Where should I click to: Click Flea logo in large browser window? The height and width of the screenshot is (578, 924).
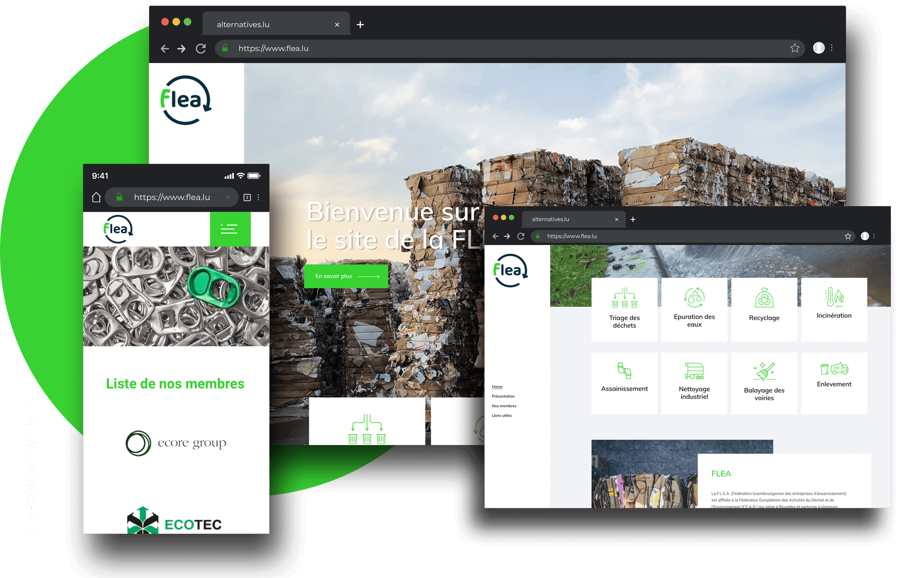click(x=186, y=100)
